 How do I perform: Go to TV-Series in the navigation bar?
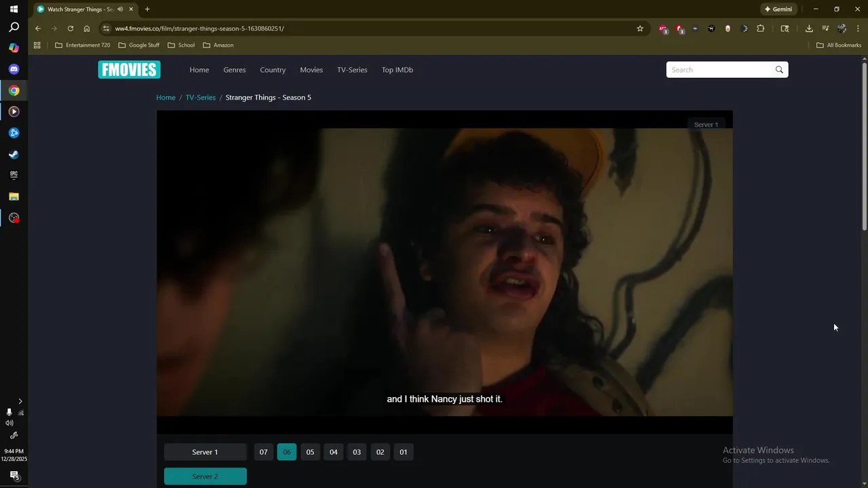click(x=352, y=70)
